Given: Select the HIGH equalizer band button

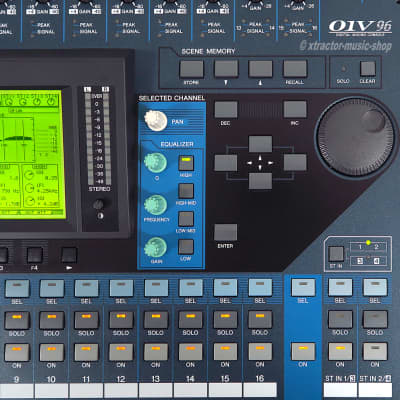Looking at the screenshot, I should pos(186,163).
